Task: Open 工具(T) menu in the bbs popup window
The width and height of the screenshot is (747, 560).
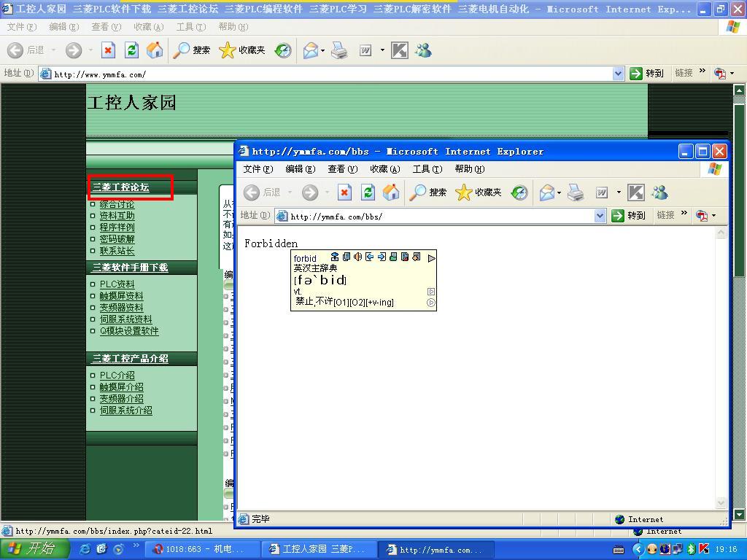Action: (427, 169)
